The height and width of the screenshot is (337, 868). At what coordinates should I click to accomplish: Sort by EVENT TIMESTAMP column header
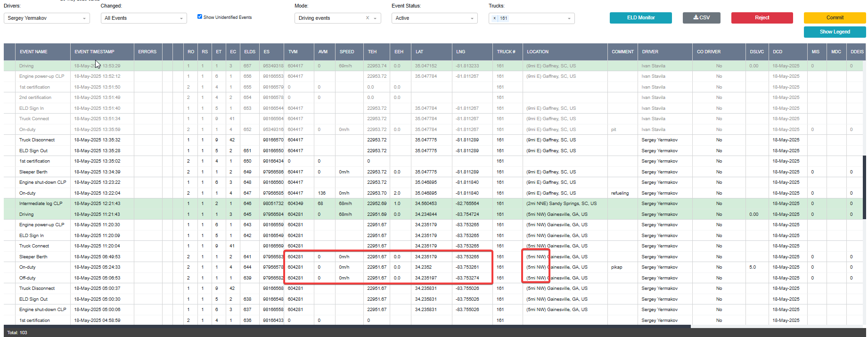click(x=94, y=52)
